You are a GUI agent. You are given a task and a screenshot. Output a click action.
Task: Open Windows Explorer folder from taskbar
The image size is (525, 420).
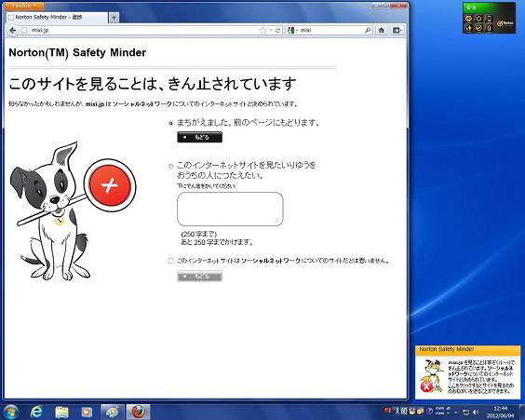[61, 412]
